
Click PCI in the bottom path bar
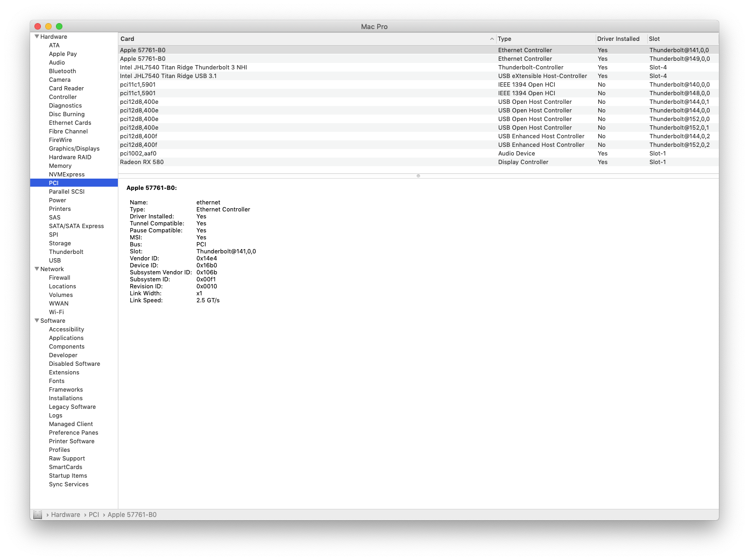pos(94,515)
